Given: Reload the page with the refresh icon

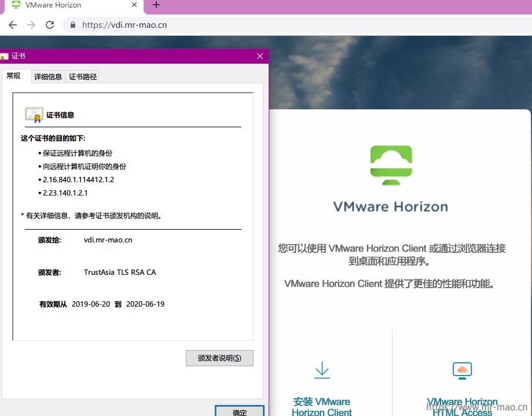Looking at the screenshot, I should pos(50,25).
